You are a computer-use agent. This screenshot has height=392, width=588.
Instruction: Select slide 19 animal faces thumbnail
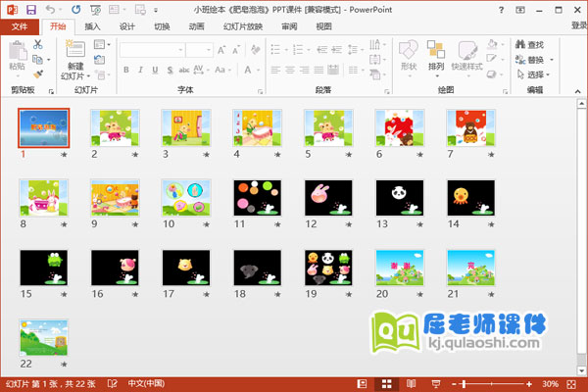(328, 268)
